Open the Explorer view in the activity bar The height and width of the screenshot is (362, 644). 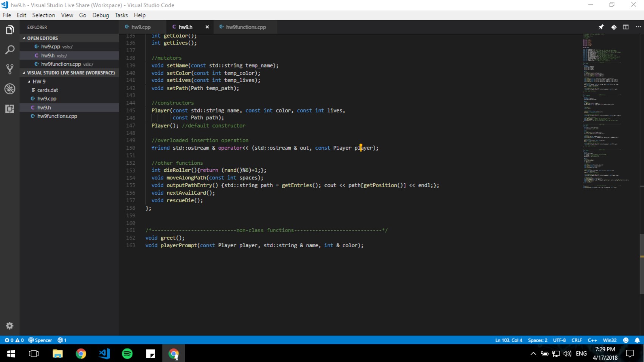(x=9, y=29)
